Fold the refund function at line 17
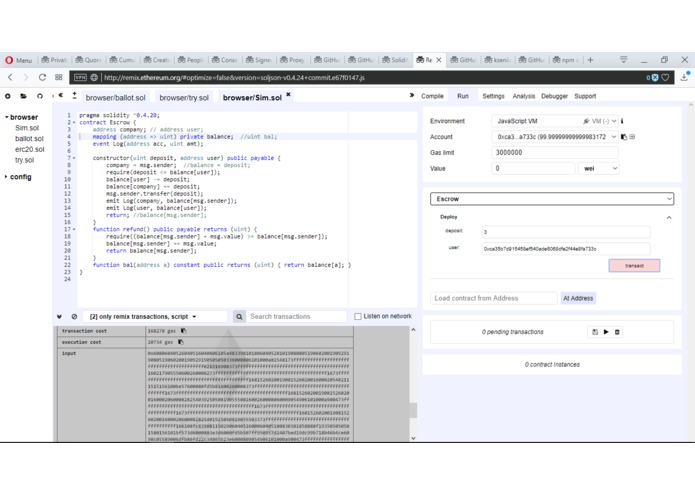The height and width of the screenshot is (494, 695). point(74,229)
